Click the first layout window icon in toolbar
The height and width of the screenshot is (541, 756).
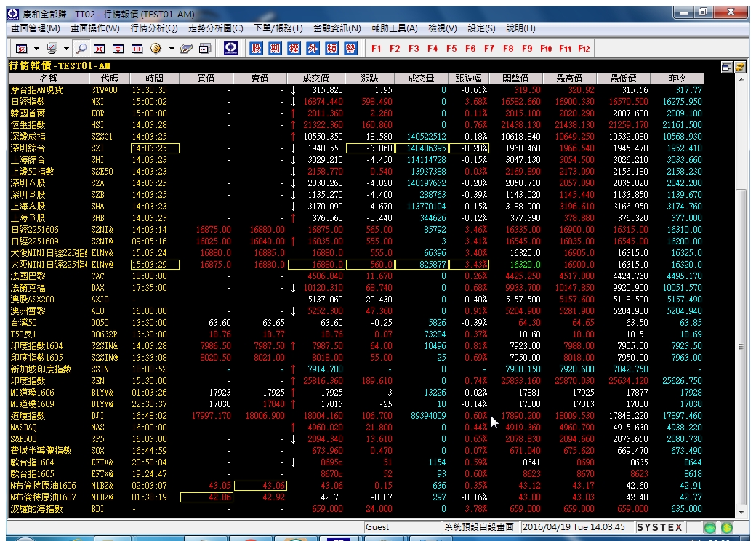[x=21, y=49]
